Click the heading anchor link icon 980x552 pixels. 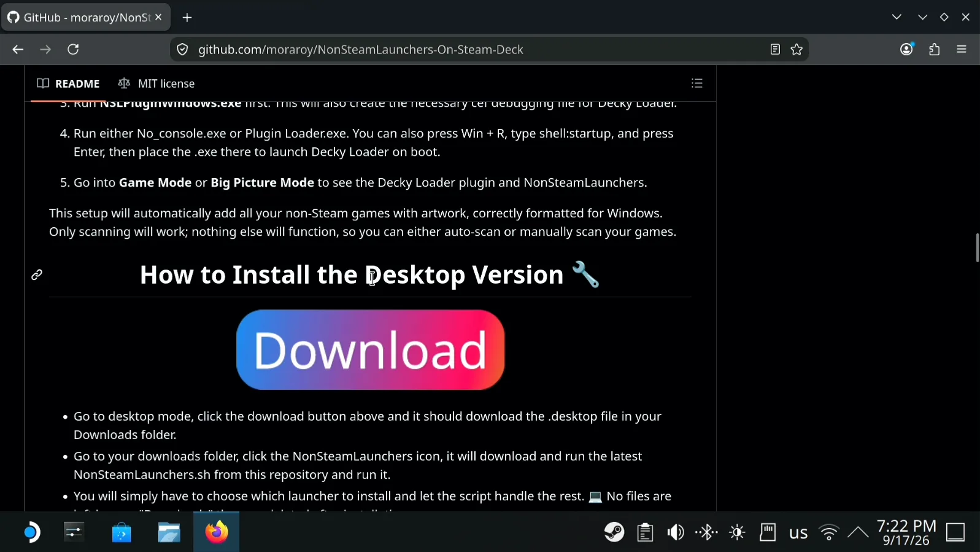pos(37,274)
